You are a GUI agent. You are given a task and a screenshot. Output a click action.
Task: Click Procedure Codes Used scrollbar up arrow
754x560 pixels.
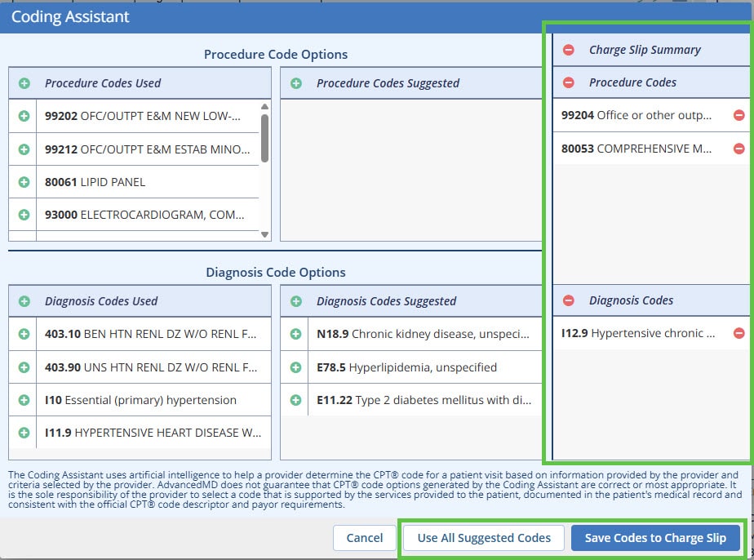pyautogui.click(x=264, y=106)
